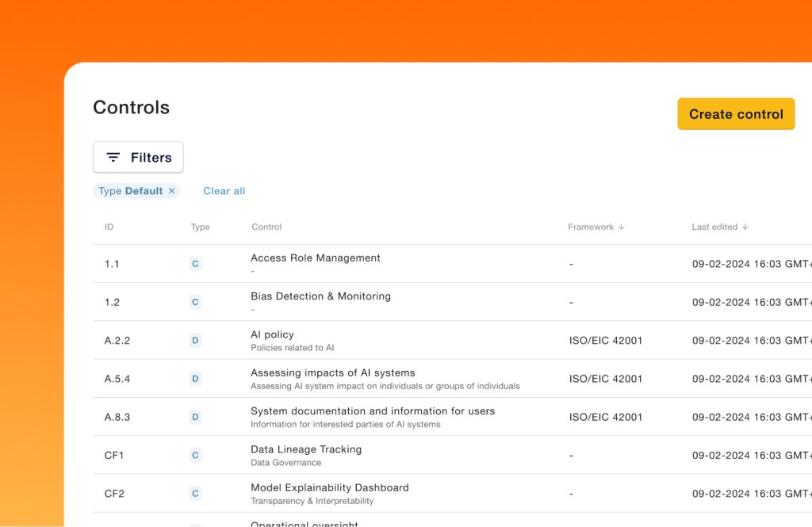
Task: Click the D type badge for A.8.3
Action: (x=195, y=418)
